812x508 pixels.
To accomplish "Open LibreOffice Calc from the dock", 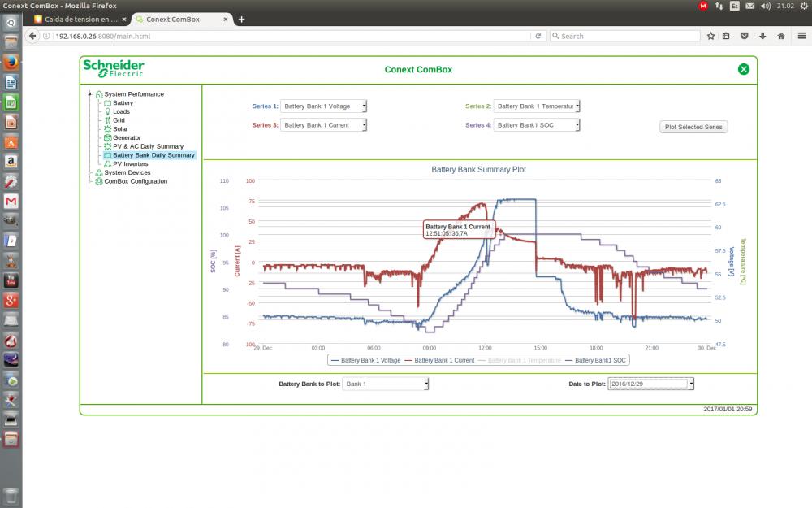I will (11, 102).
